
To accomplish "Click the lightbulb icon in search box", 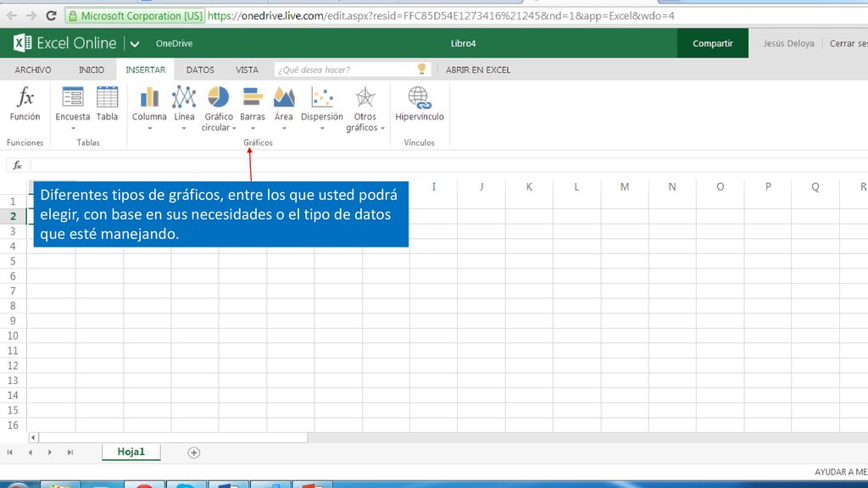I will pos(421,69).
